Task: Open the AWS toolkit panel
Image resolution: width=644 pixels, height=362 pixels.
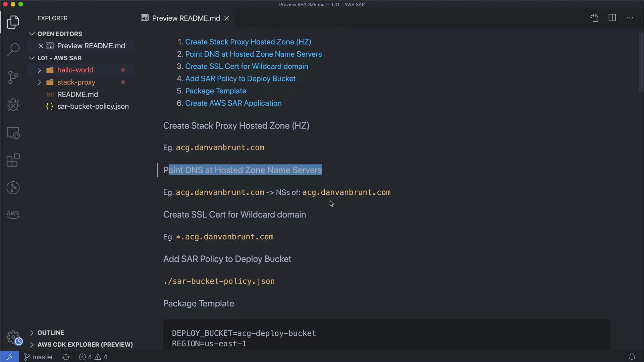Action: (13, 215)
